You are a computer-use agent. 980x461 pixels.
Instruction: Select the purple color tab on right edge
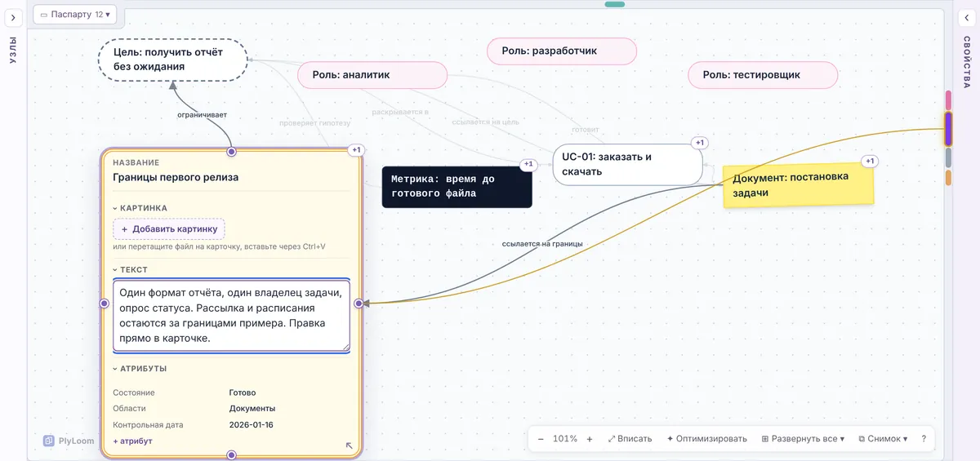click(948, 129)
